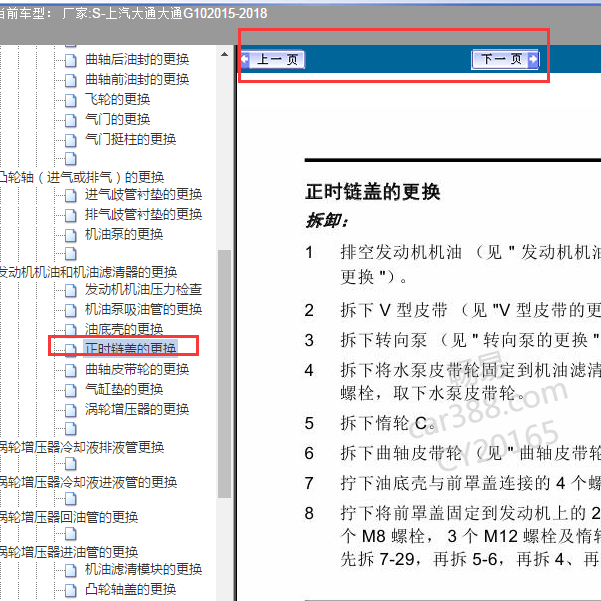
Task: Click page icon beside 气门挺柱的更换
Action: coord(71,140)
